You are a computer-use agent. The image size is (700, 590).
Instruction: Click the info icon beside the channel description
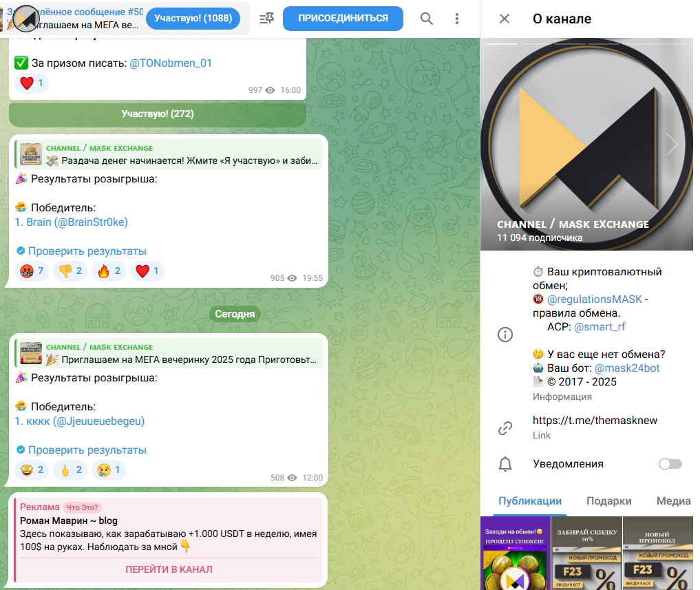tap(505, 335)
